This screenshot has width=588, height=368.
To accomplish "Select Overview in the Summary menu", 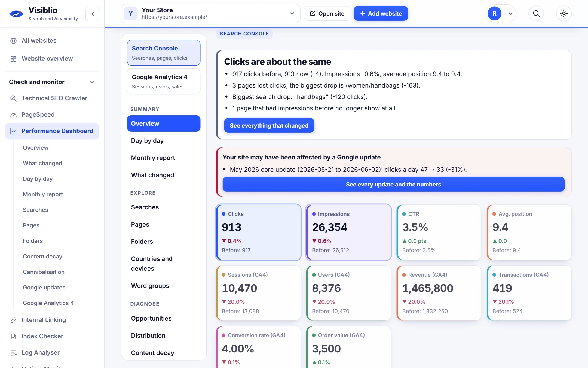I will coord(164,123).
